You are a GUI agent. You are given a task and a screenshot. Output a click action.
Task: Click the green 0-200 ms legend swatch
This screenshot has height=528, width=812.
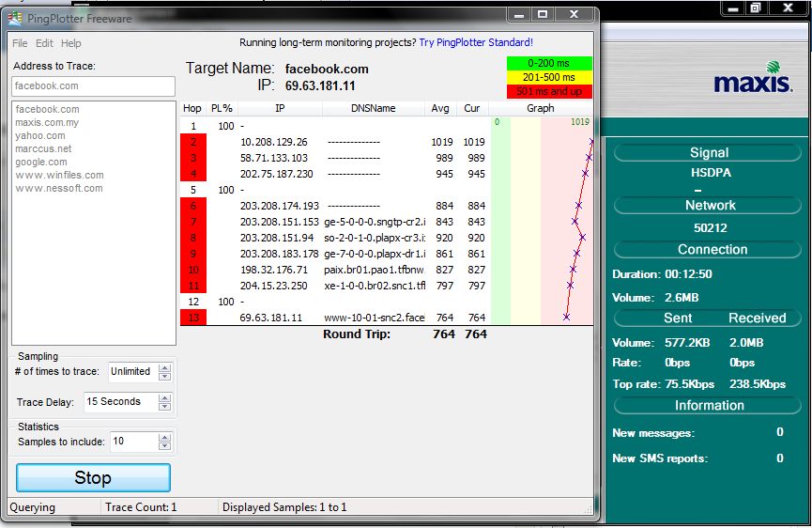[549, 63]
